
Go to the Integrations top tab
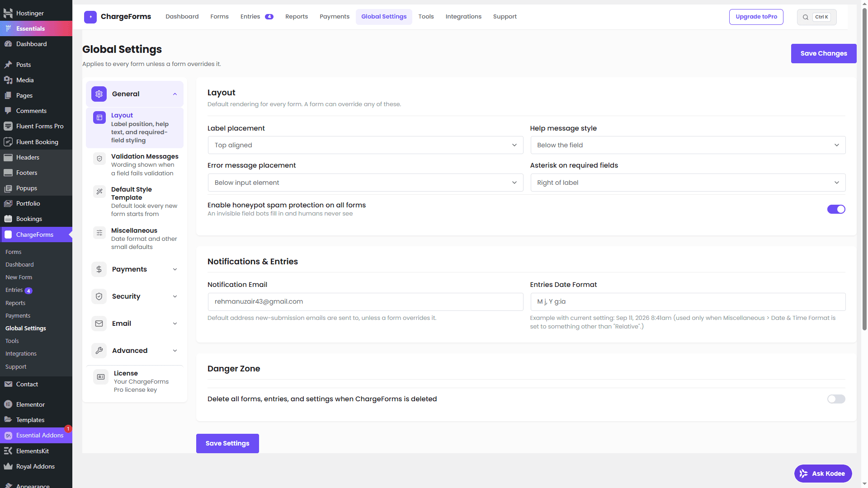[x=463, y=17]
